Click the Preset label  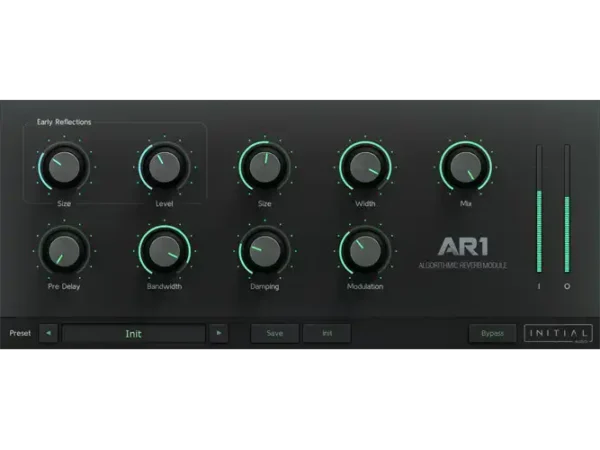[x=20, y=333]
